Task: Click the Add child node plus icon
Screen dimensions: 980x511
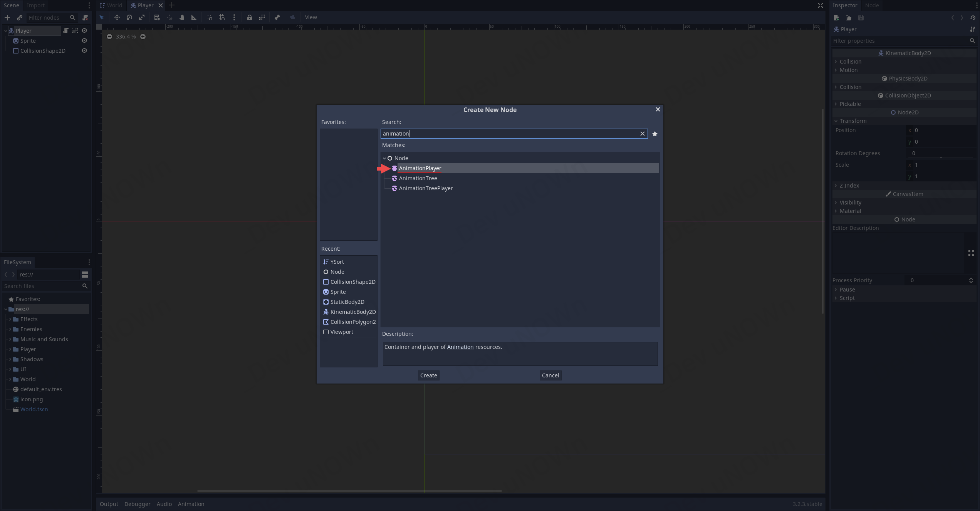Action: (7, 18)
